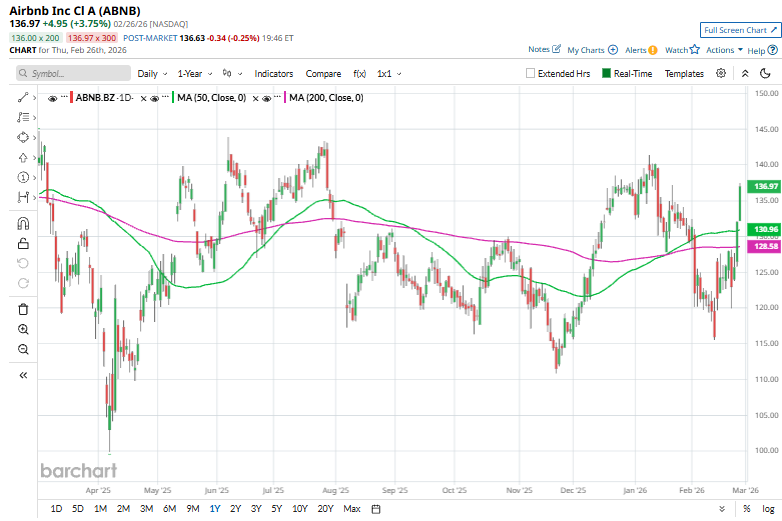The height and width of the screenshot is (521, 782).
Task: Activate the magnet snap tool
Action: pos(23,224)
